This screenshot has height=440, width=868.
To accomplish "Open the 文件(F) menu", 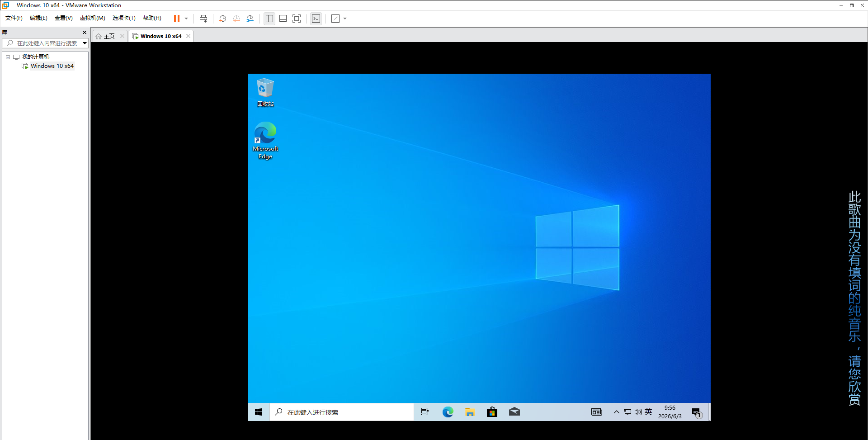I will pos(14,18).
